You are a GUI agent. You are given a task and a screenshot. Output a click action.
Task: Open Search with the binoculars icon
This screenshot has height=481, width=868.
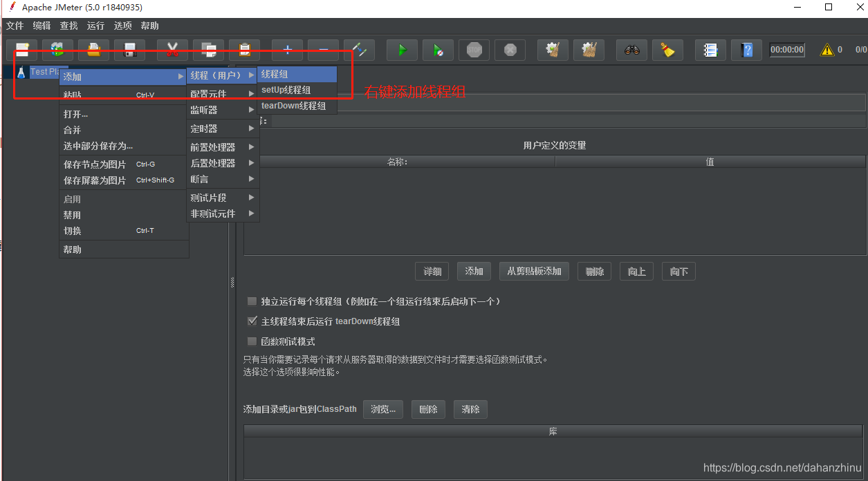(x=631, y=50)
